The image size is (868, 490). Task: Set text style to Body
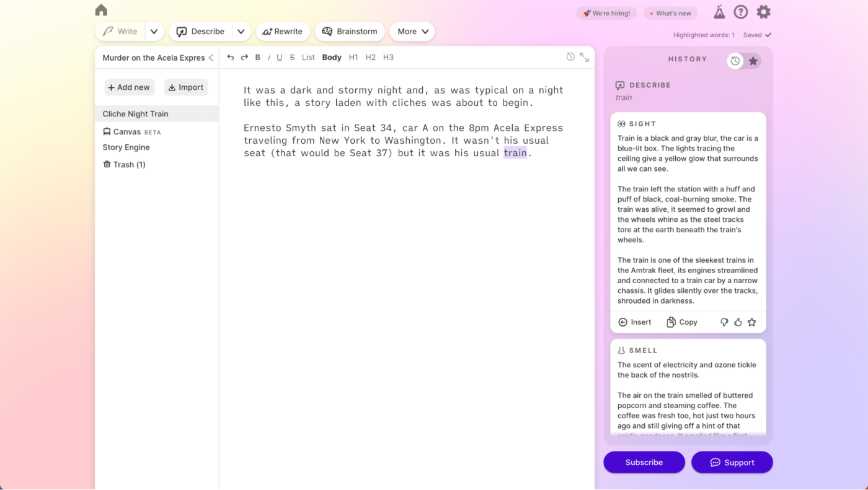[332, 57]
